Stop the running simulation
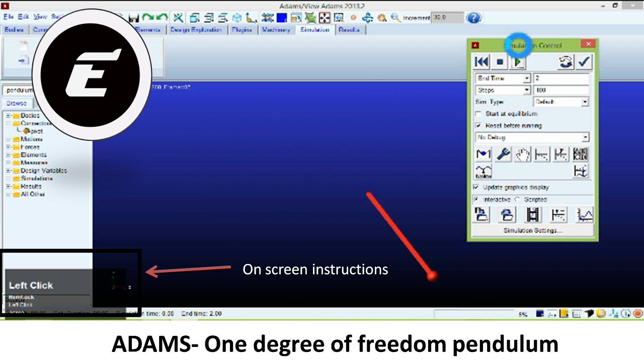 pyautogui.click(x=500, y=62)
